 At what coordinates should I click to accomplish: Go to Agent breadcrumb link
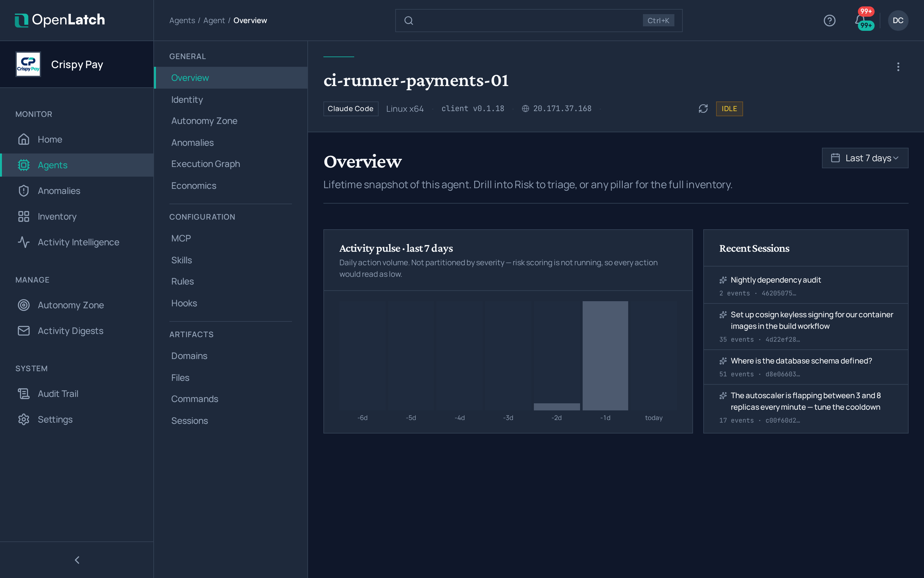click(214, 21)
